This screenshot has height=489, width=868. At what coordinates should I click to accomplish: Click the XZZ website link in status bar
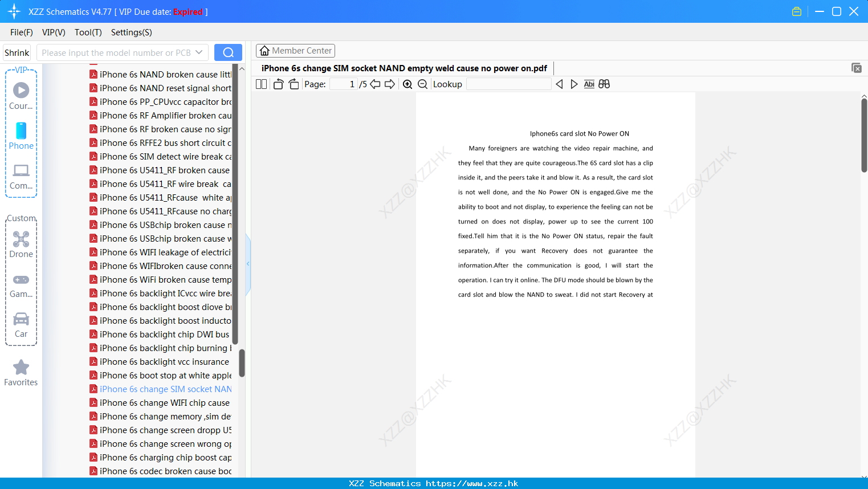[472, 483]
